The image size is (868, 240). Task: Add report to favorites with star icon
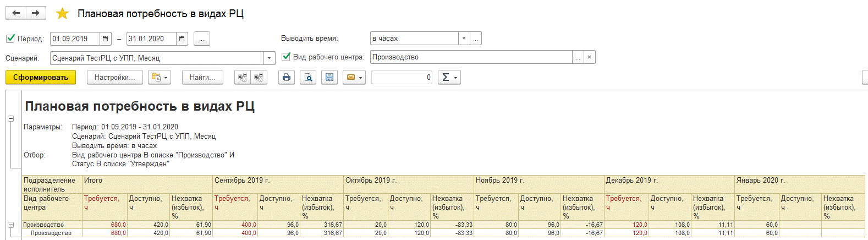[63, 14]
